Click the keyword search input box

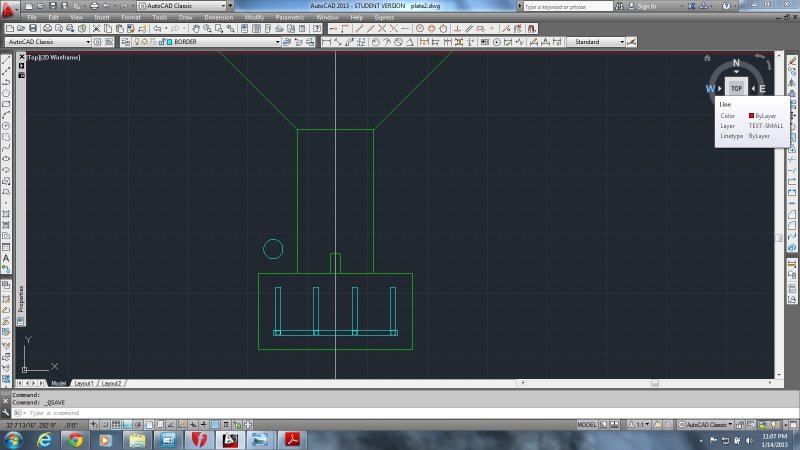pos(567,6)
